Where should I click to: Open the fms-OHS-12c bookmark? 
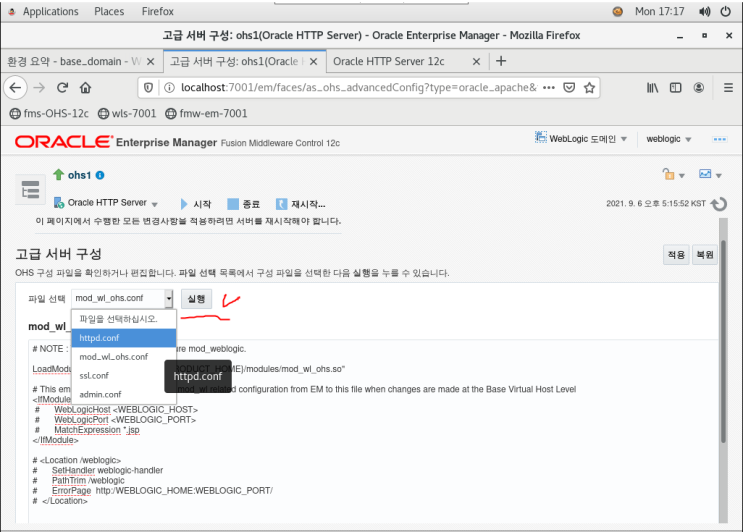point(49,114)
